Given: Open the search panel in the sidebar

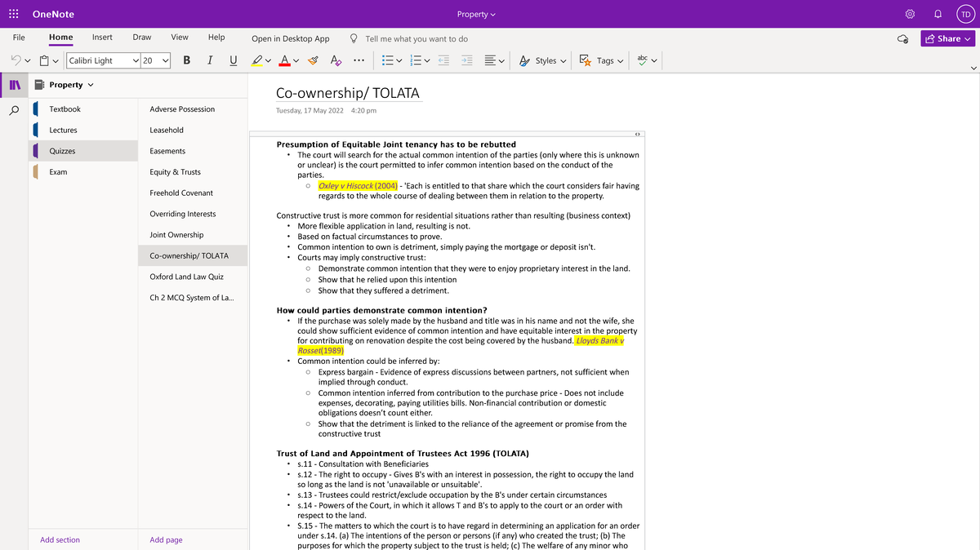Looking at the screenshot, I should point(14,109).
